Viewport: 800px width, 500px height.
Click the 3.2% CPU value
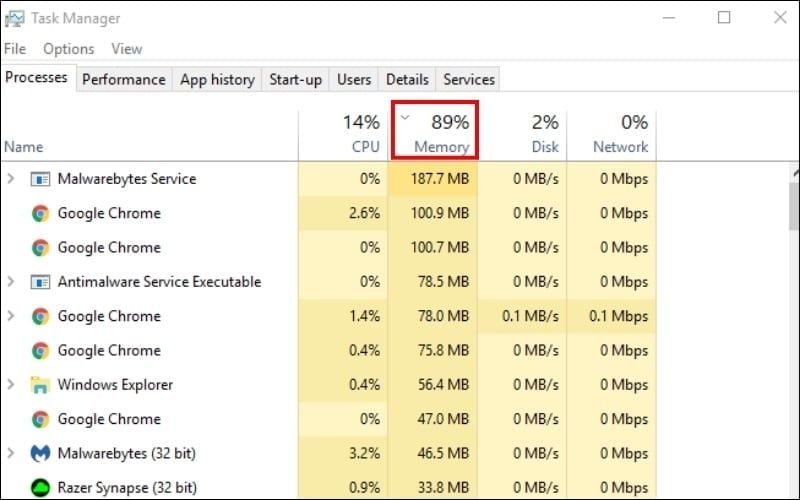point(364,453)
